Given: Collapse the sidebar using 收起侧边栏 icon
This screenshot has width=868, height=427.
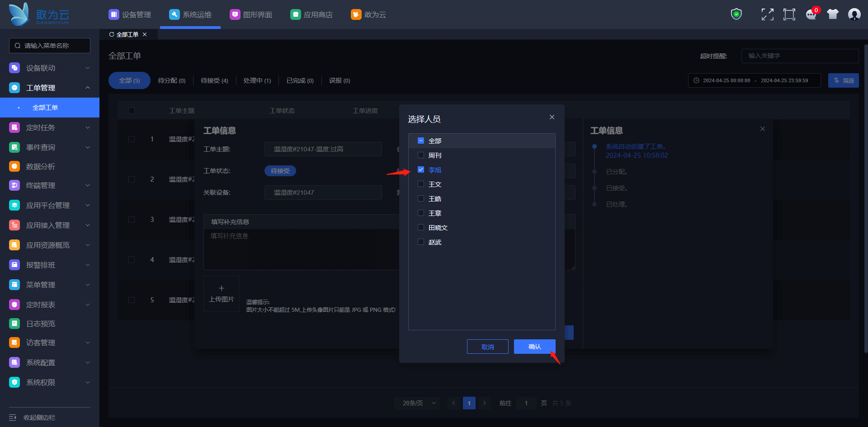Looking at the screenshot, I should coord(13,418).
